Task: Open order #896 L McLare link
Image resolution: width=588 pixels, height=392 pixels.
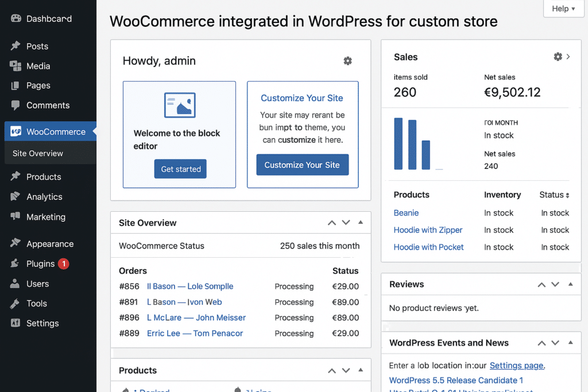Action: tap(196, 318)
